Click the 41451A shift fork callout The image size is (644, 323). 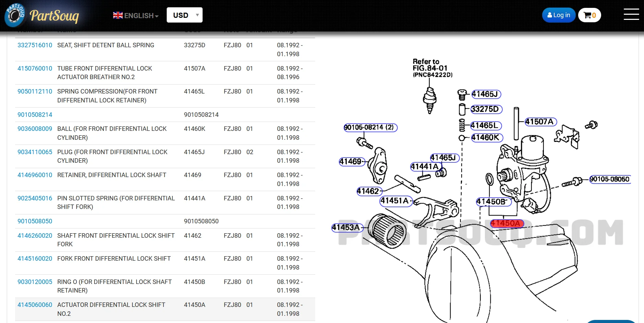[395, 201]
